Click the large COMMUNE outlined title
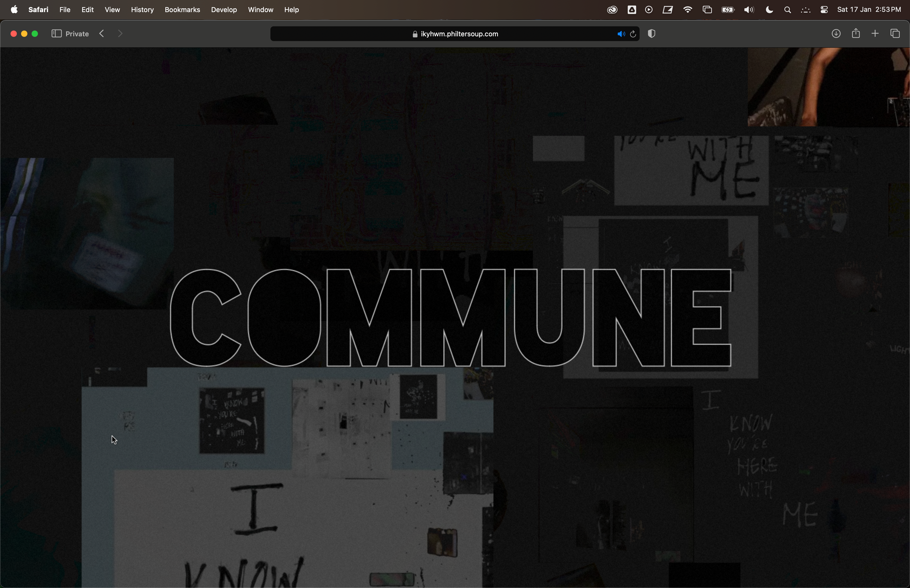 click(x=451, y=318)
